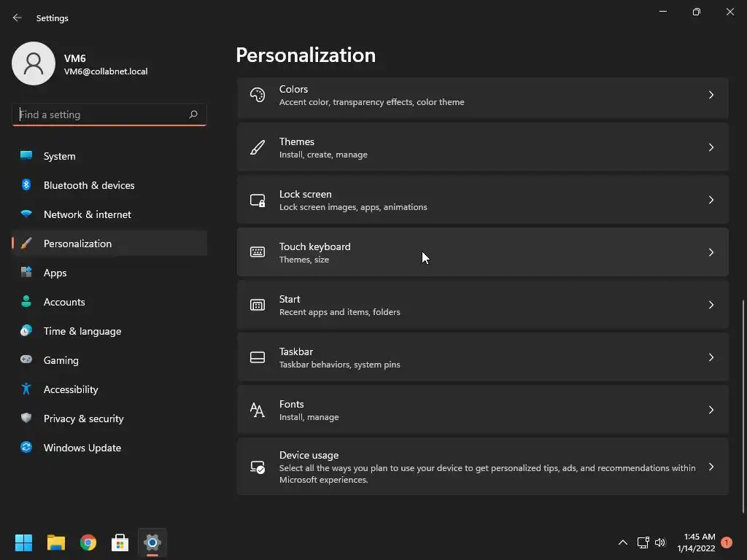Viewport: 747px width, 560px height.
Task: Click the volume icon in system tray
Action: click(660, 542)
